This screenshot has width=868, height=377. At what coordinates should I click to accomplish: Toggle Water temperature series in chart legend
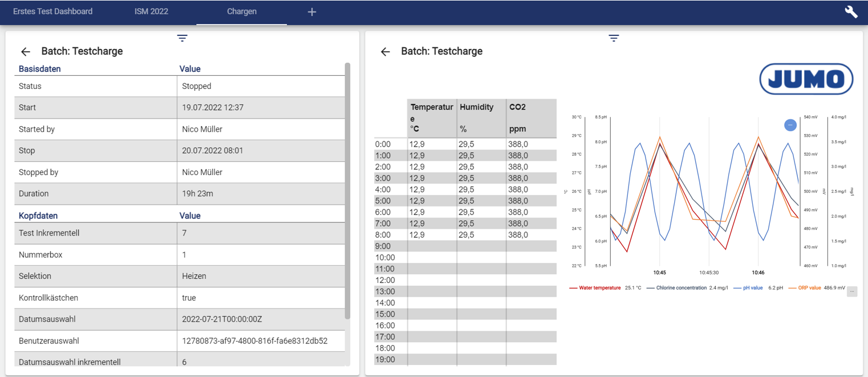tap(599, 288)
